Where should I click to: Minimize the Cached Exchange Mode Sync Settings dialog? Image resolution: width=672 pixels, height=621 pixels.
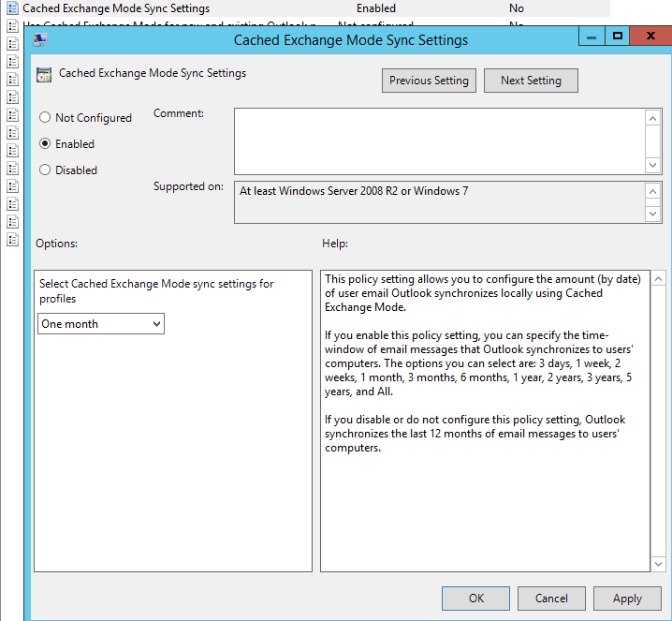click(592, 36)
